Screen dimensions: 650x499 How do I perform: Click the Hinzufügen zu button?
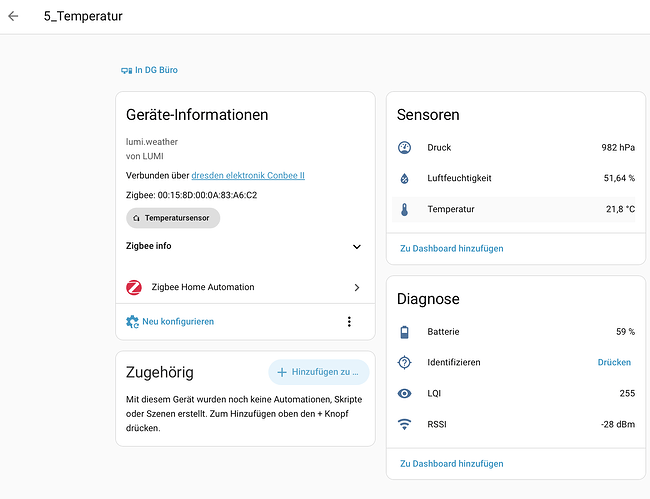[319, 372]
